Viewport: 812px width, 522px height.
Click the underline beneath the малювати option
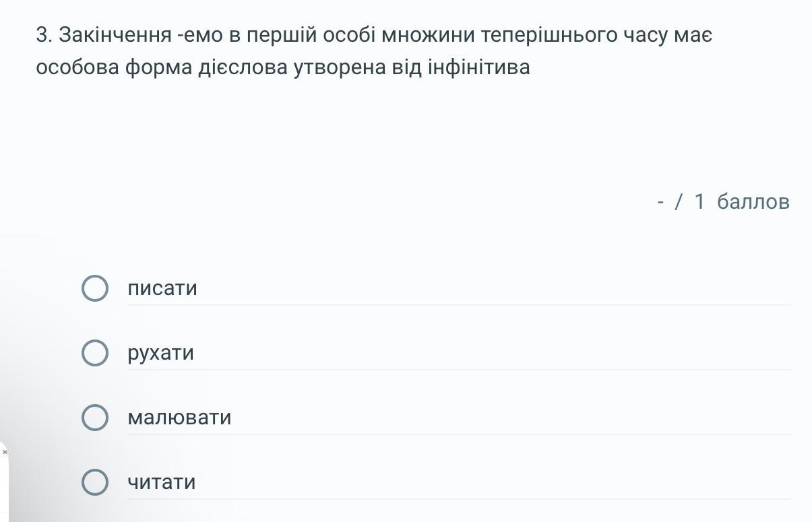[x=458, y=434]
